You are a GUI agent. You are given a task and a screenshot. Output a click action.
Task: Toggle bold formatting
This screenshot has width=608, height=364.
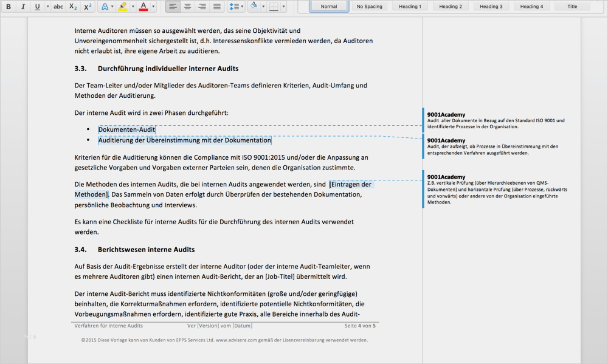(9, 7)
